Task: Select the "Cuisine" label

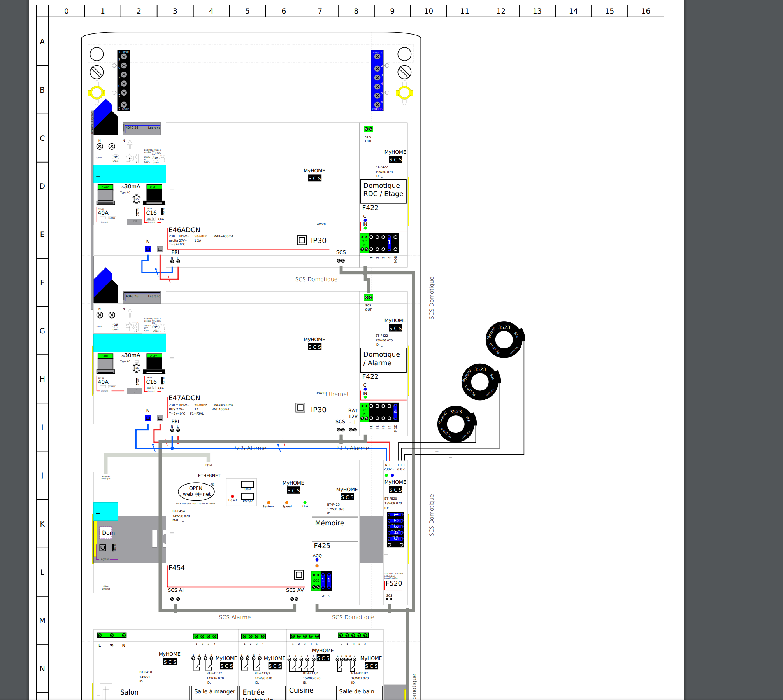Action: tap(301, 690)
